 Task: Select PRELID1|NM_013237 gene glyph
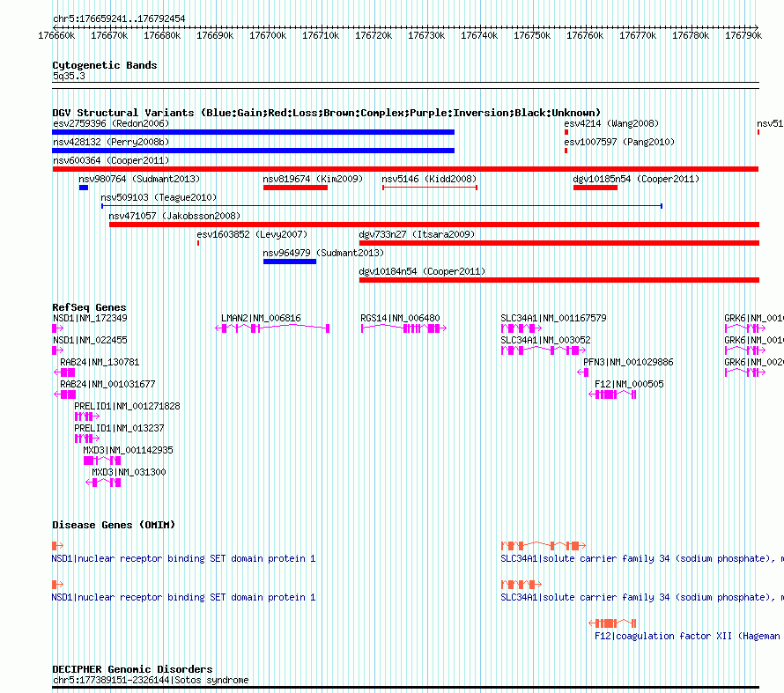tap(87, 439)
